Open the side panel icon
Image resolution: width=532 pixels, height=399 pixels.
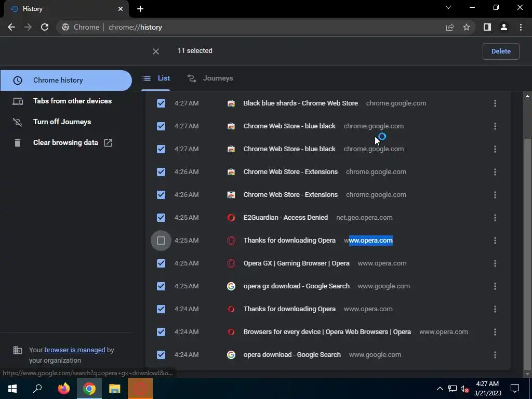pyautogui.click(x=487, y=27)
